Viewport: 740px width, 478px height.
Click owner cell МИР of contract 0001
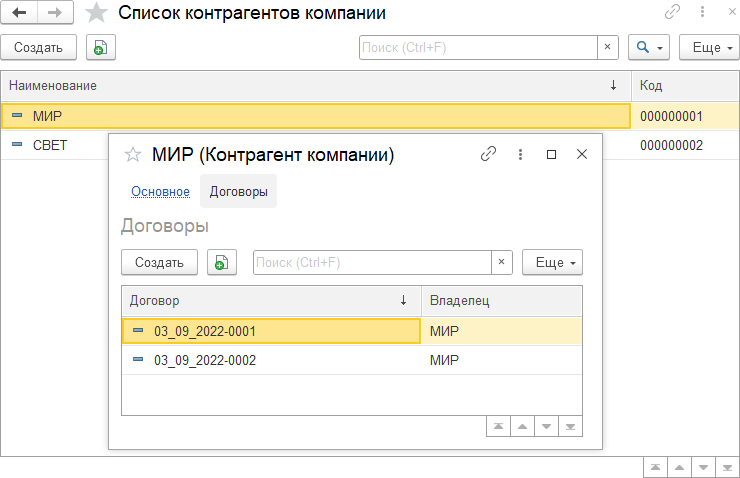pyautogui.click(x=502, y=331)
